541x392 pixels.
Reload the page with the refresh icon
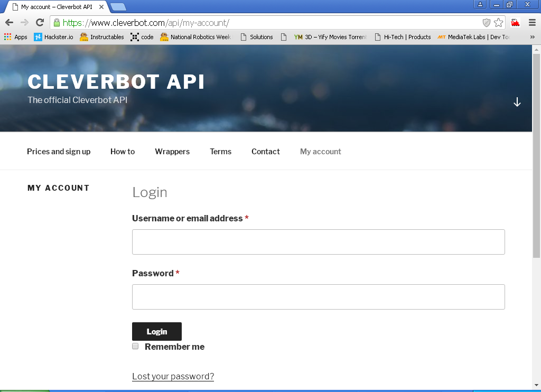coord(40,23)
